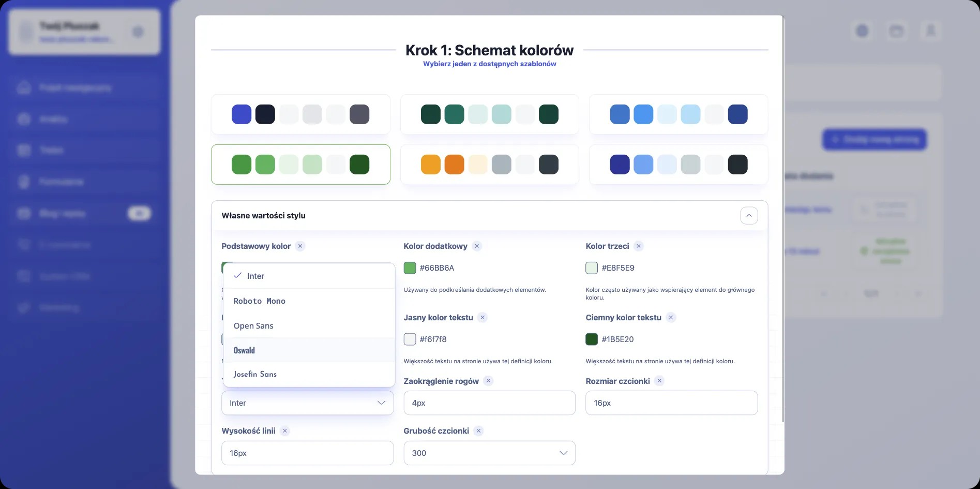Click 'Używany do podkreślania dodatkowych elementów.' description
Screen dimensions: 980x489
pyautogui.click(x=475, y=290)
